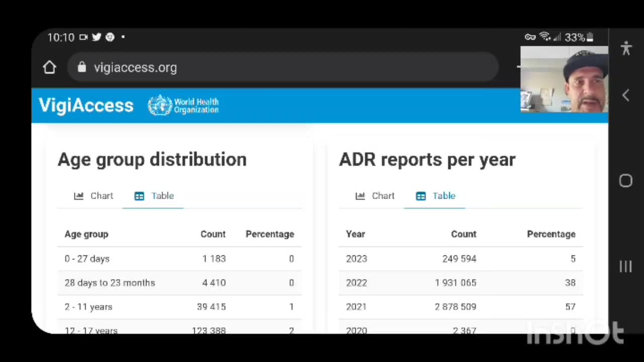Switch Age group distribution to Chart view

[94, 196]
